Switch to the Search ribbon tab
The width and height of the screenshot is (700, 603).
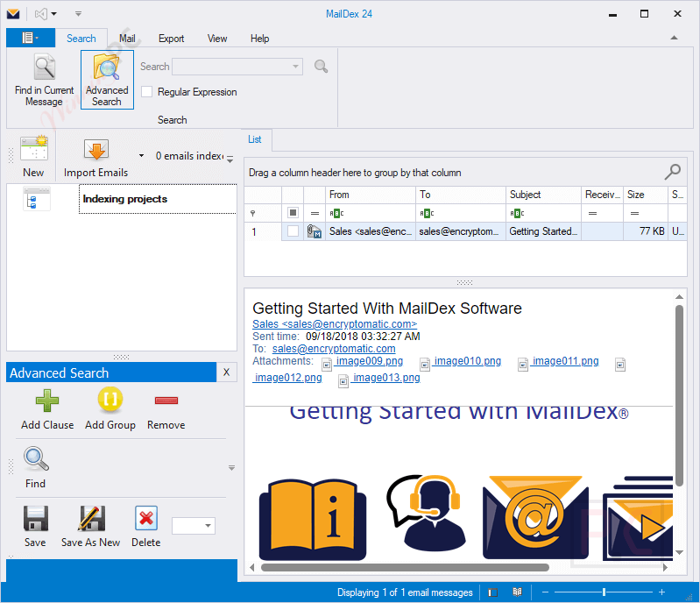coord(81,39)
